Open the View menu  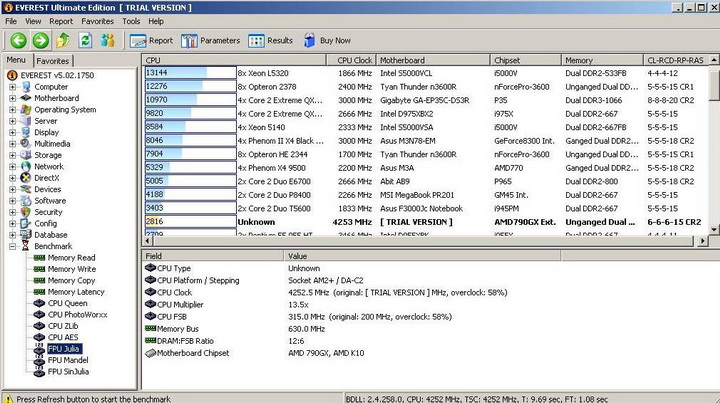33,21
